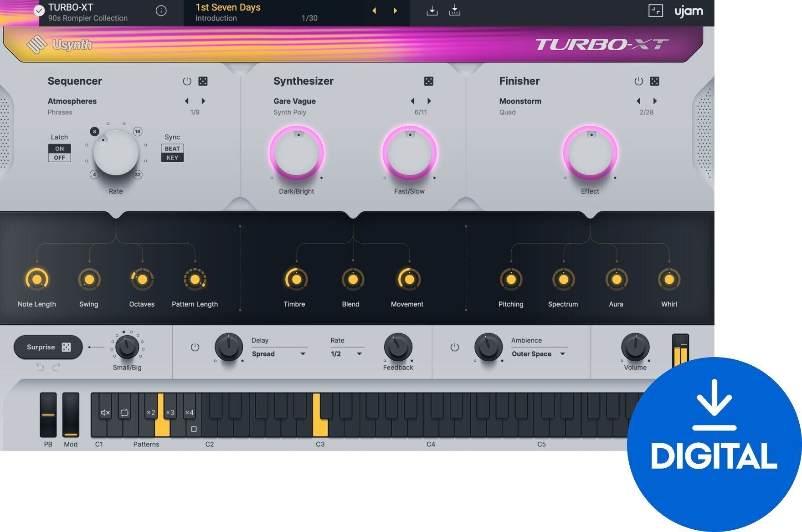Set Latch to OFF
This screenshot has width=802, height=532.
(x=60, y=158)
